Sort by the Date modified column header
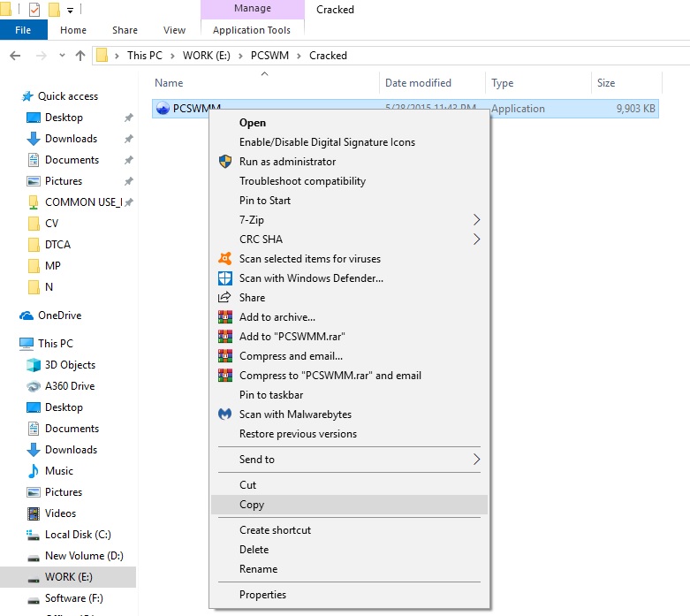This screenshot has height=616, width=690. [433, 83]
